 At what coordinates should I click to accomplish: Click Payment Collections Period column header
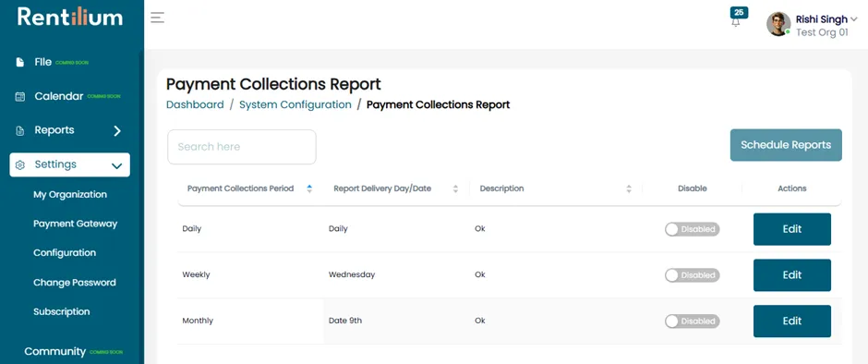click(240, 188)
